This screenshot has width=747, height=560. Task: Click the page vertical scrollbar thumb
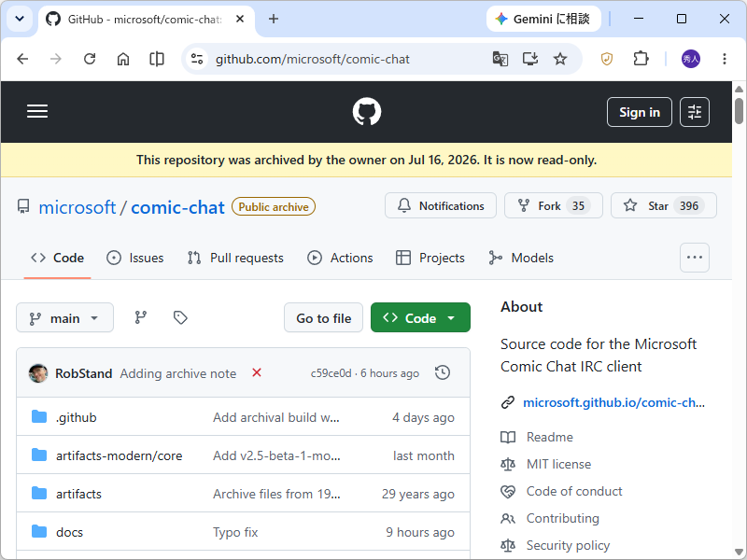(x=739, y=110)
